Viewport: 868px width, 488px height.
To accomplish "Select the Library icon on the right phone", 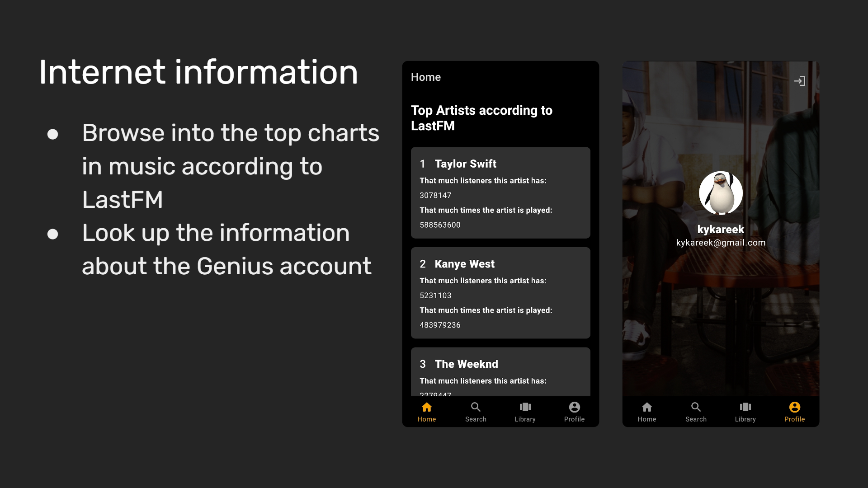I will pos(745,407).
